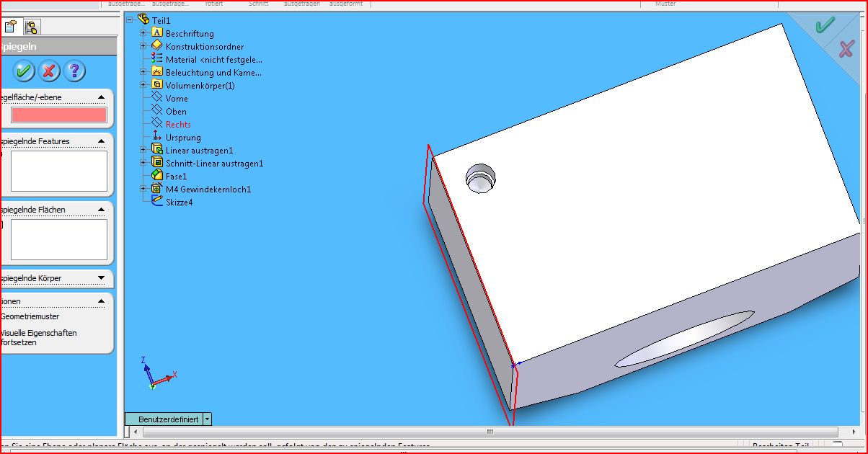Click the Teil1 part icon at the tree root

(x=143, y=20)
